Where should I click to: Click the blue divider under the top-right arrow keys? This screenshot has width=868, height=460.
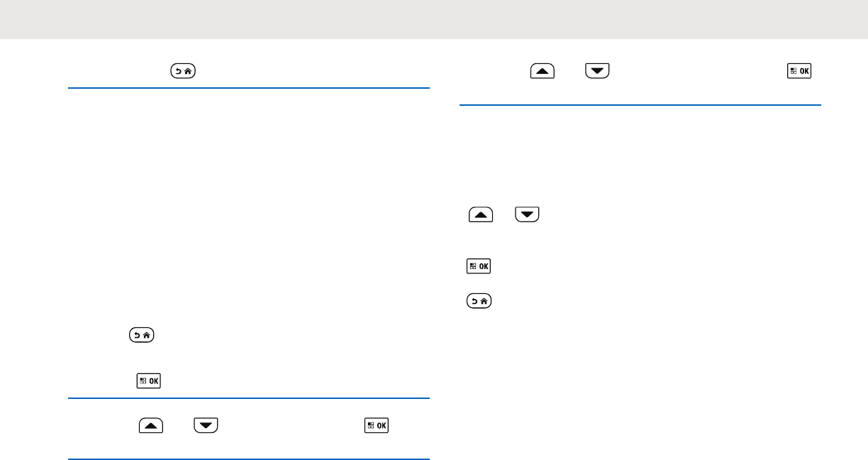click(640, 106)
